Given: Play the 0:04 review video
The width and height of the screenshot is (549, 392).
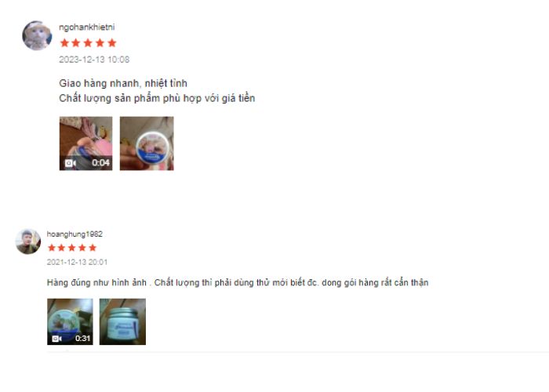Looking at the screenshot, I should [x=85, y=143].
